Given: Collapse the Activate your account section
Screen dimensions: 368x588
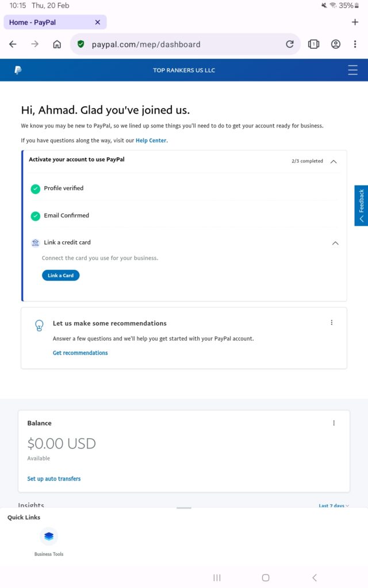Looking at the screenshot, I should (x=333, y=161).
